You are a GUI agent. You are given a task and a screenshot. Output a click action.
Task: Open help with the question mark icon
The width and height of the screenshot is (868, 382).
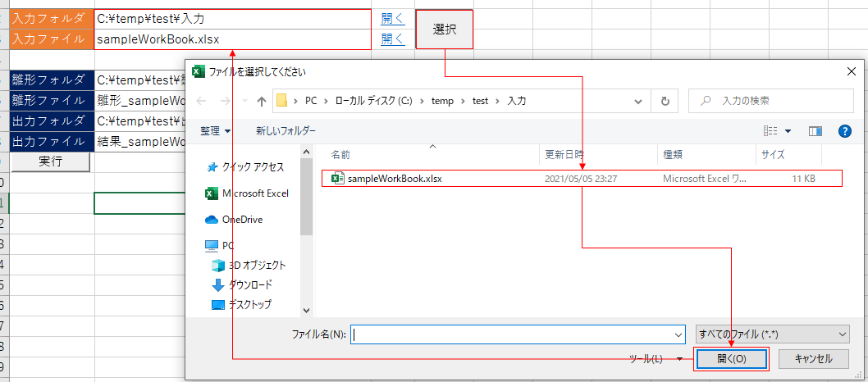coord(845,131)
